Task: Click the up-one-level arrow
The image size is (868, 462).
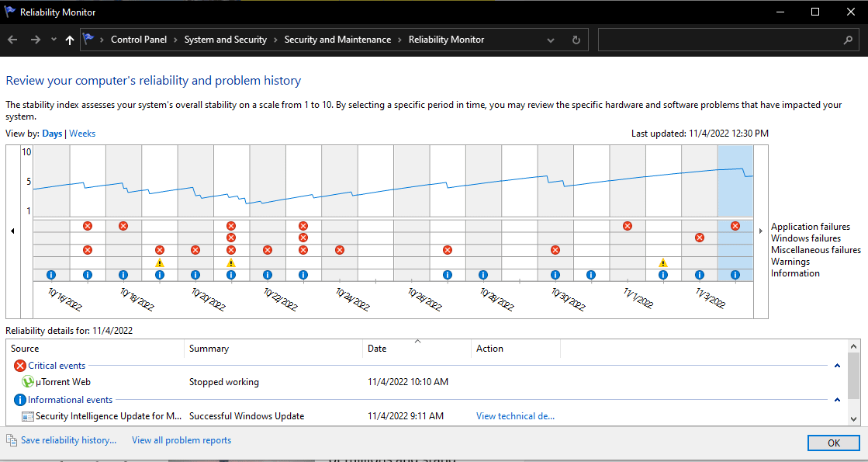Action: [69, 39]
